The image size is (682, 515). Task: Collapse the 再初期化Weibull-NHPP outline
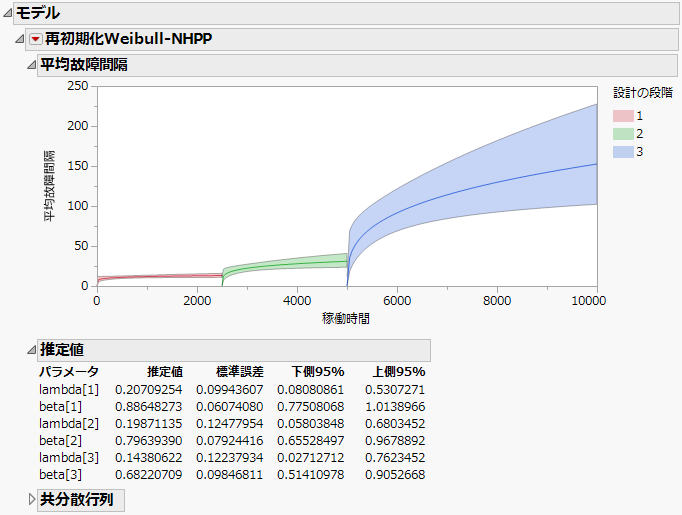pos(20,39)
